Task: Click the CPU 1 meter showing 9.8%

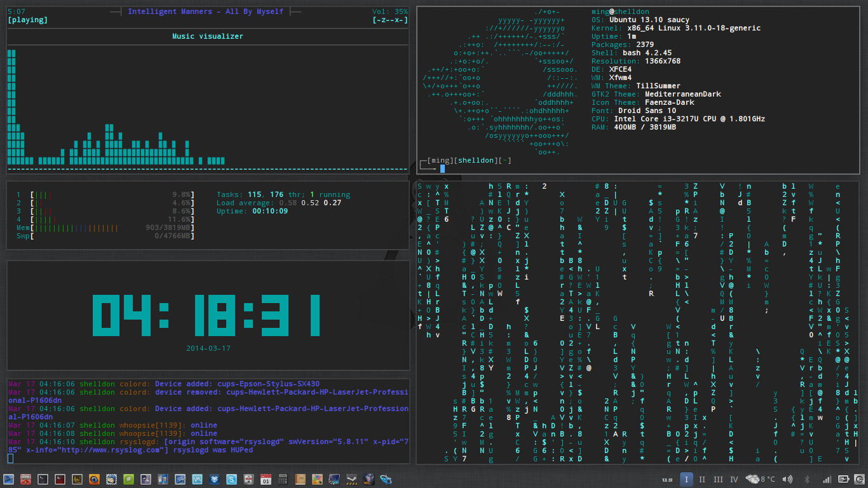Action: point(105,194)
